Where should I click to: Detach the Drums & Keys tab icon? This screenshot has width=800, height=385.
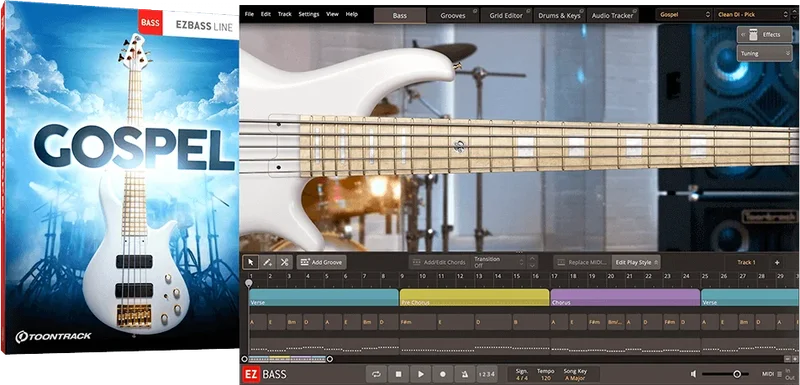583,10
